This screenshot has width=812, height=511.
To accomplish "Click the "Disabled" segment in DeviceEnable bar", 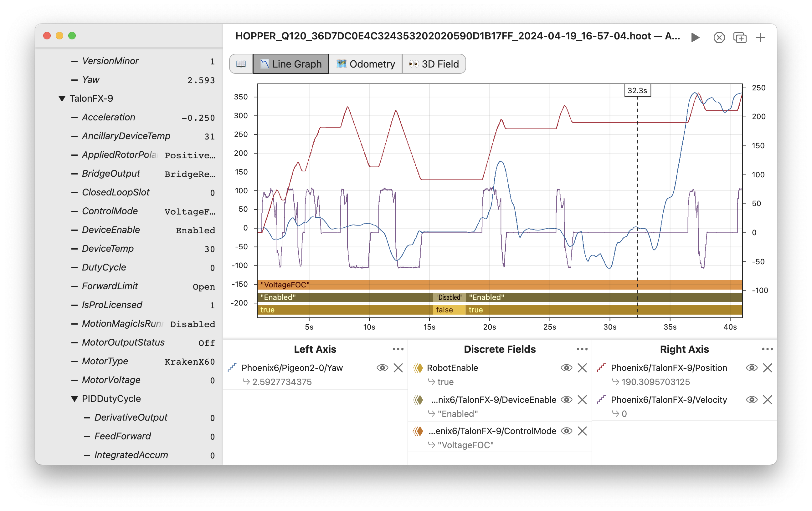I will [449, 297].
